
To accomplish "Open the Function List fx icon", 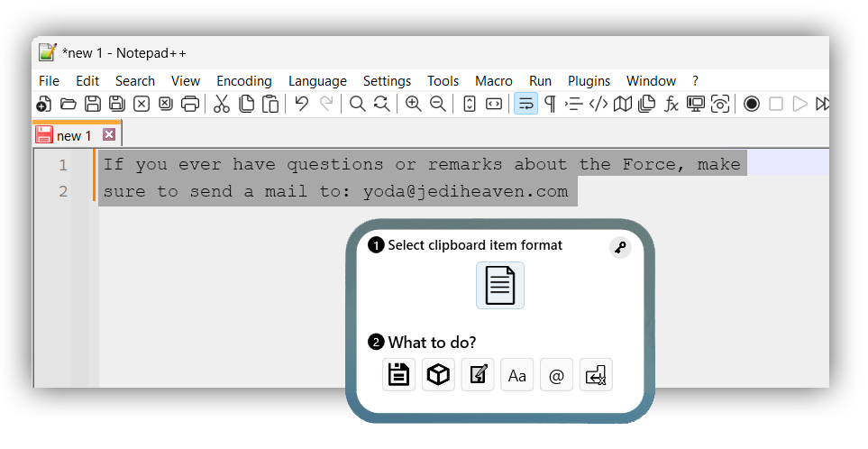I will coord(672,104).
